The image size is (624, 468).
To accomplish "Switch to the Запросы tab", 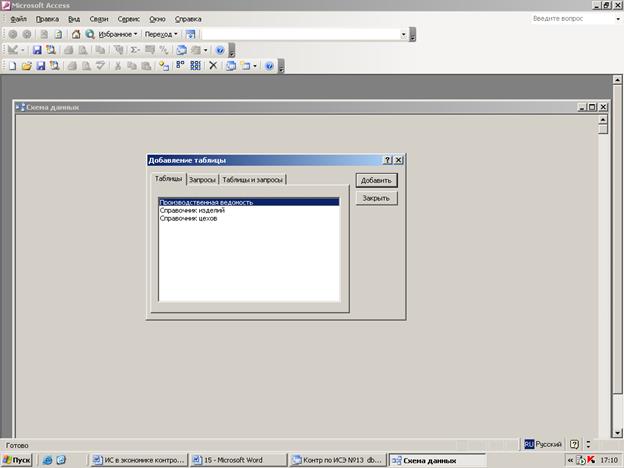I will pos(202,180).
